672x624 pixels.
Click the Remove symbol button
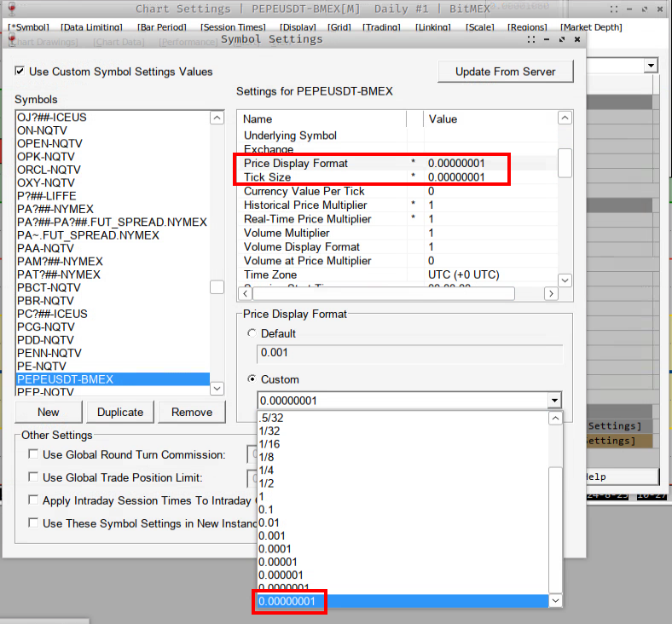(x=192, y=412)
